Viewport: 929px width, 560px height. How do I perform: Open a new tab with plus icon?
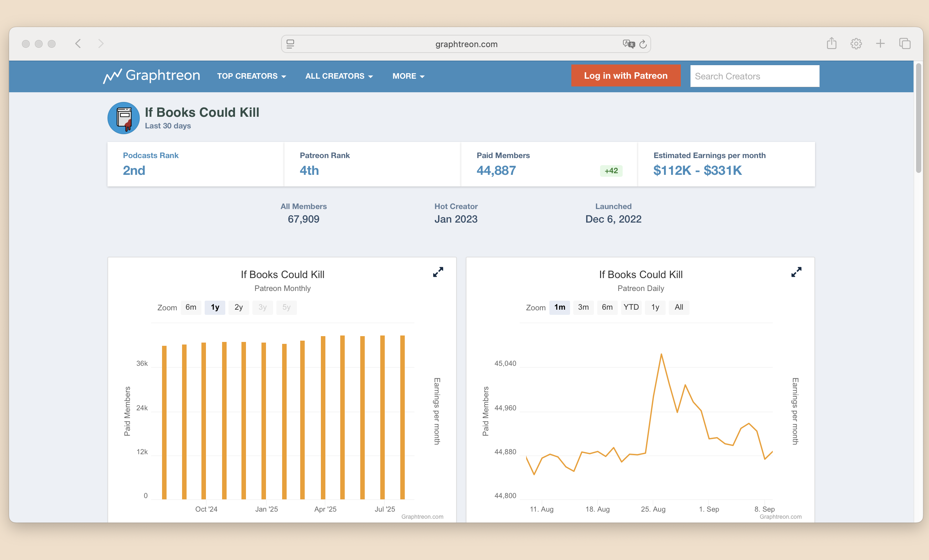880,44
